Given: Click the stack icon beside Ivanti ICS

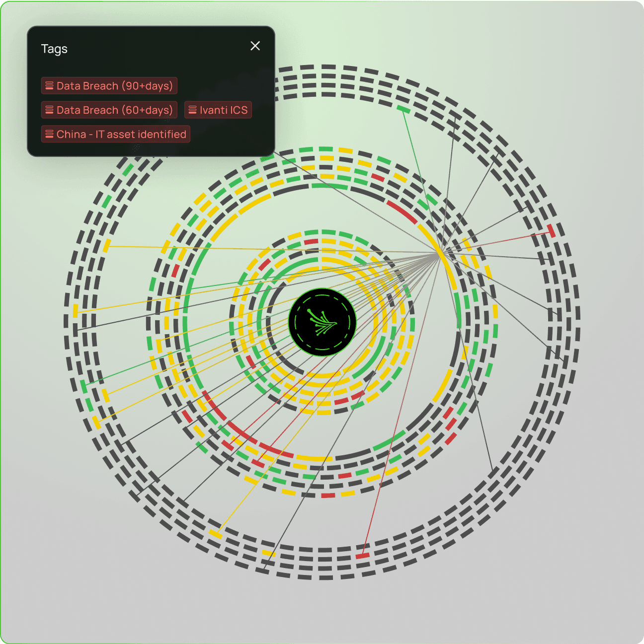Looking at the screenshot, I should pos(193,110).
